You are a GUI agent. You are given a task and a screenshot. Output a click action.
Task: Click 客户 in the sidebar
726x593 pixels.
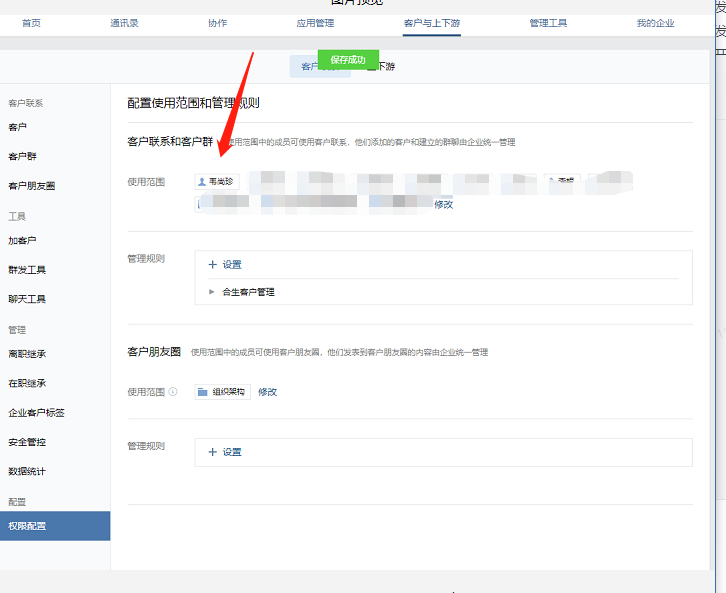18,127
